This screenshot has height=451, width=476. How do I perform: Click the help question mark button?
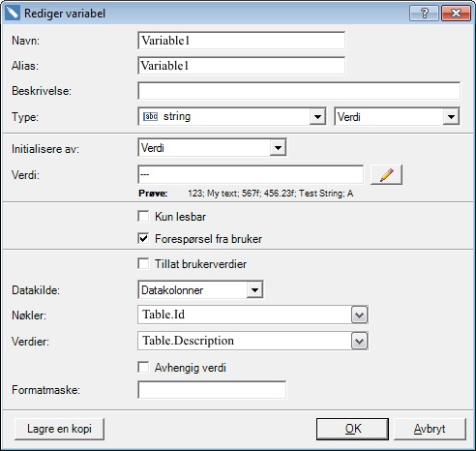(424, 14)
